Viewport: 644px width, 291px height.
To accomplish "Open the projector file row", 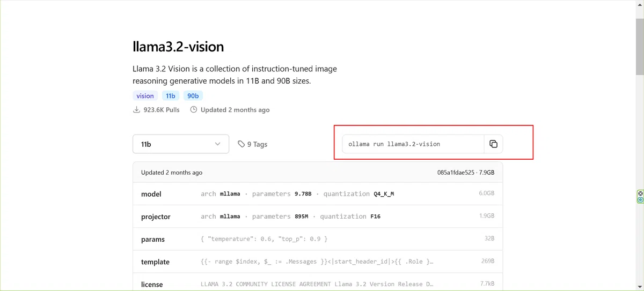I will click(318, 217).
